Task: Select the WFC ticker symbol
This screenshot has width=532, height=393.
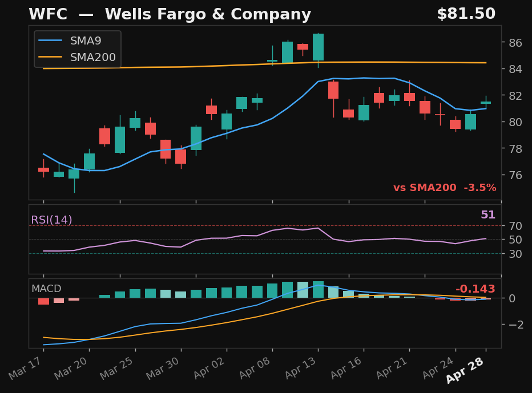Action: pos(48,14)
